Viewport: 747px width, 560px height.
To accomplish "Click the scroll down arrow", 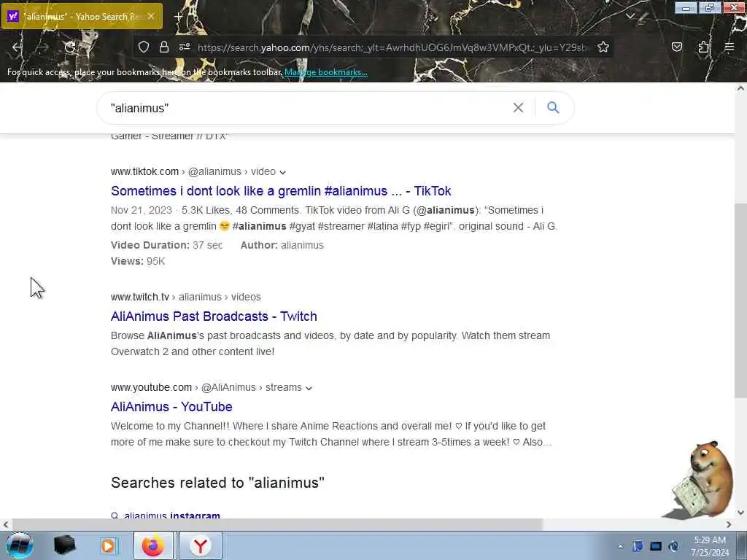I will click(x=740, y=513).
